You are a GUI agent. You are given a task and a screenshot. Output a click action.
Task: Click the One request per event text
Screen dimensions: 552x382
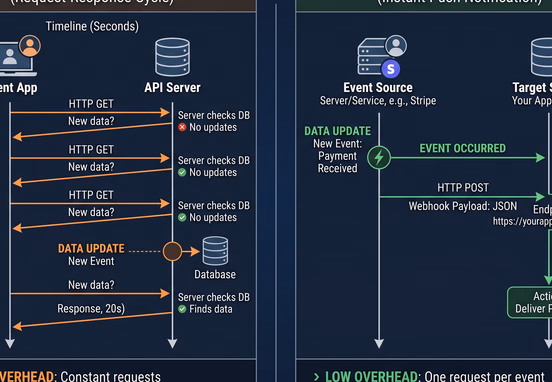484,377
